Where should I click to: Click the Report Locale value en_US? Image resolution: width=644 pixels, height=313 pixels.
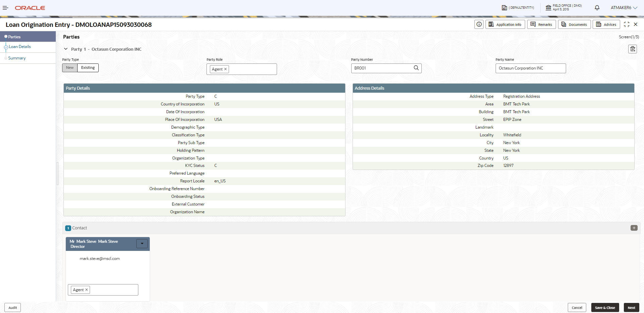click(x=220, y=181)
